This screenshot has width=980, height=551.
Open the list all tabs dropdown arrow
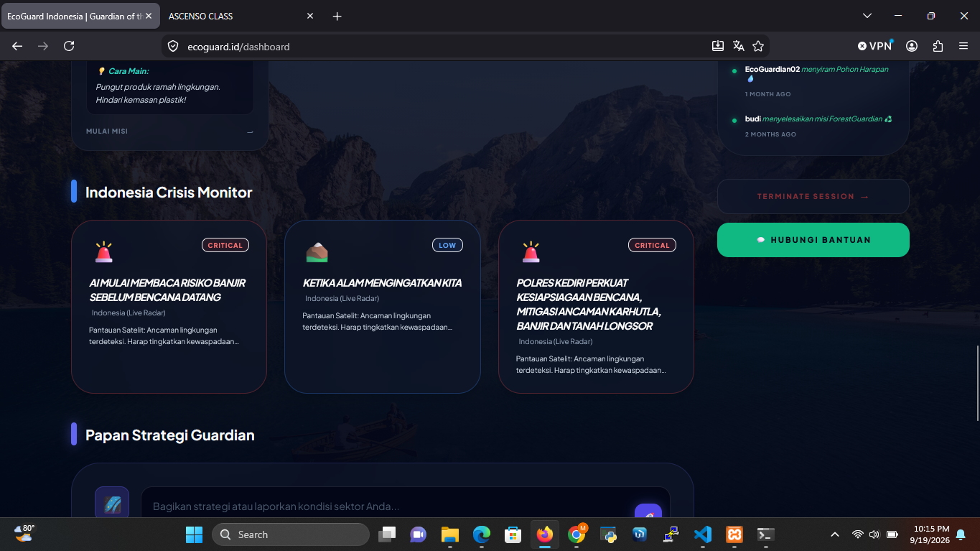click(x=867, y=16)
